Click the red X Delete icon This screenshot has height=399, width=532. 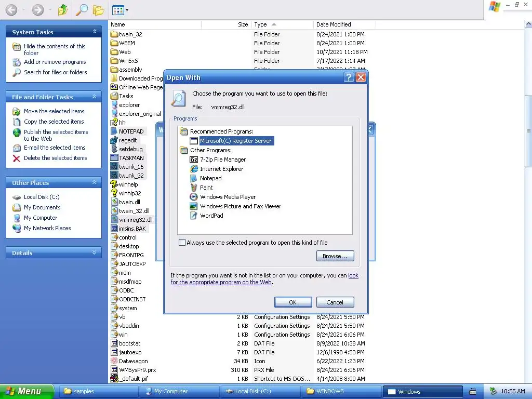tap(16, 158)
